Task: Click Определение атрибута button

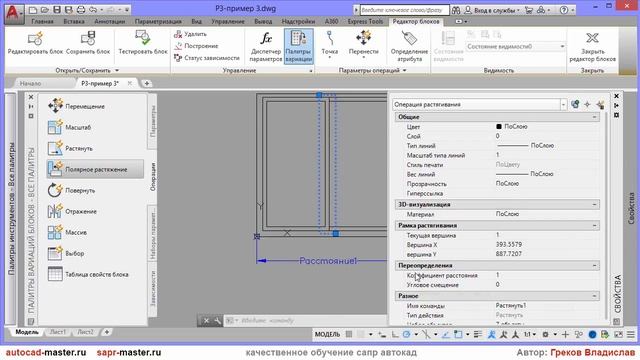Action: [x=409, y=47]
